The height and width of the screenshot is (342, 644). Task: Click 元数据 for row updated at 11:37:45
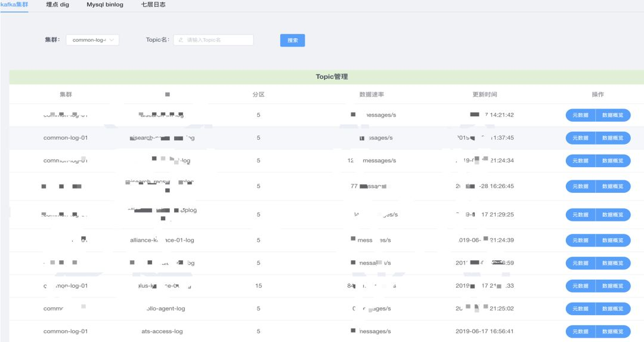click(580, 138)
